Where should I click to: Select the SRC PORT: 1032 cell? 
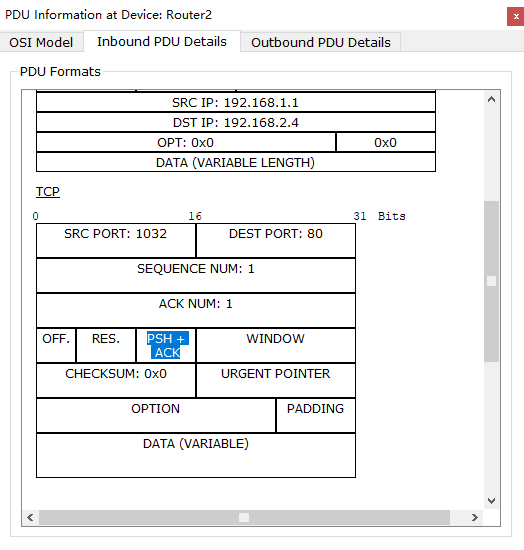116,241
